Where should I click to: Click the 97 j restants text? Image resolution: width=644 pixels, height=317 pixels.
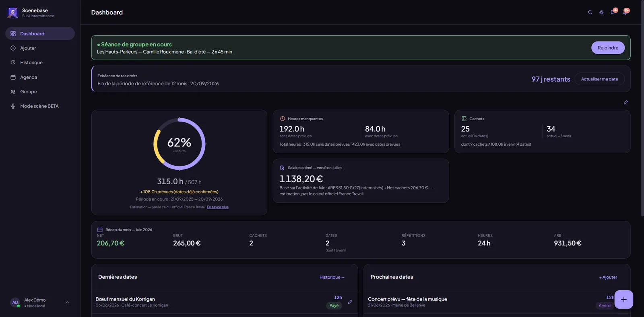click(551, 79)
